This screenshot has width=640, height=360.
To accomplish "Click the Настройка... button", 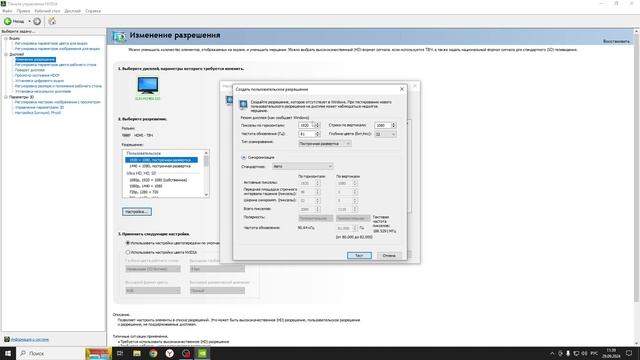I will [x=137, y=212].
